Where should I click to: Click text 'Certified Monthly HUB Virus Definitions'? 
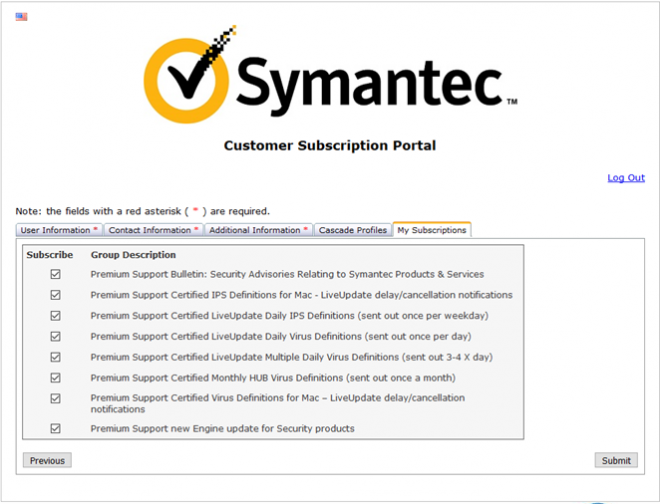[x=257, y=378]
